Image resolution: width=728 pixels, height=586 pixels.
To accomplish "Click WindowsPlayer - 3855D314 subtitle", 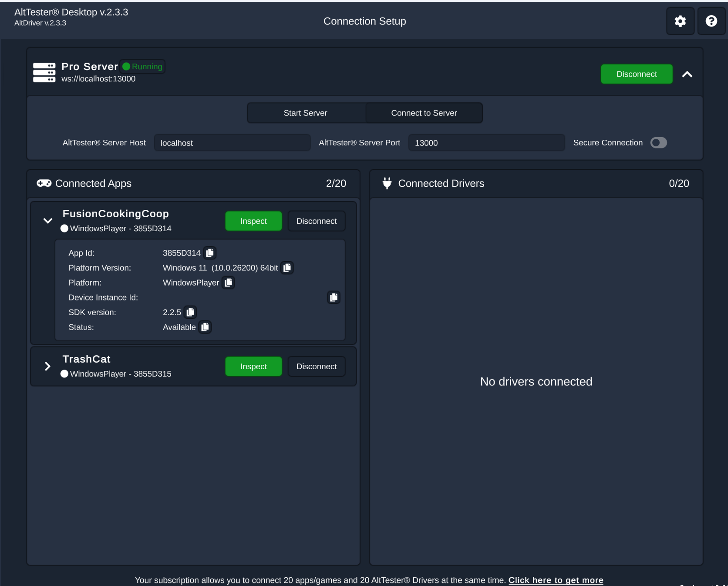I will 121,229.
